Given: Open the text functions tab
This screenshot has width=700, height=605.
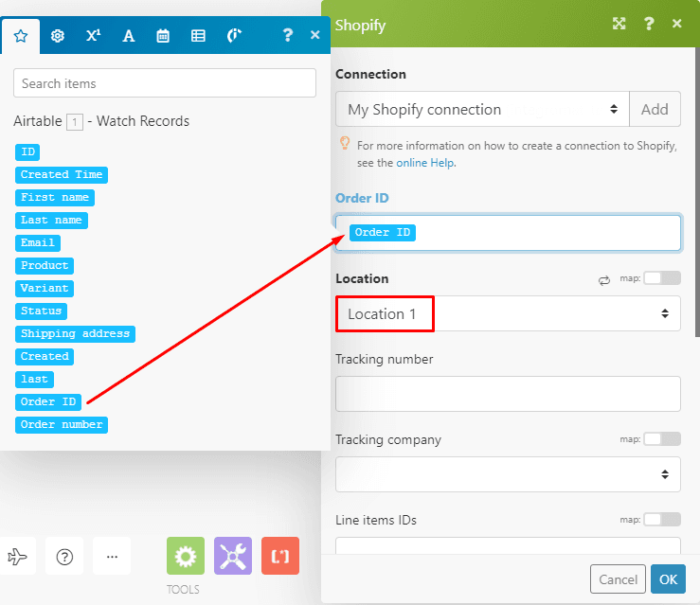Looking at the screenshot, I should 129,36.
